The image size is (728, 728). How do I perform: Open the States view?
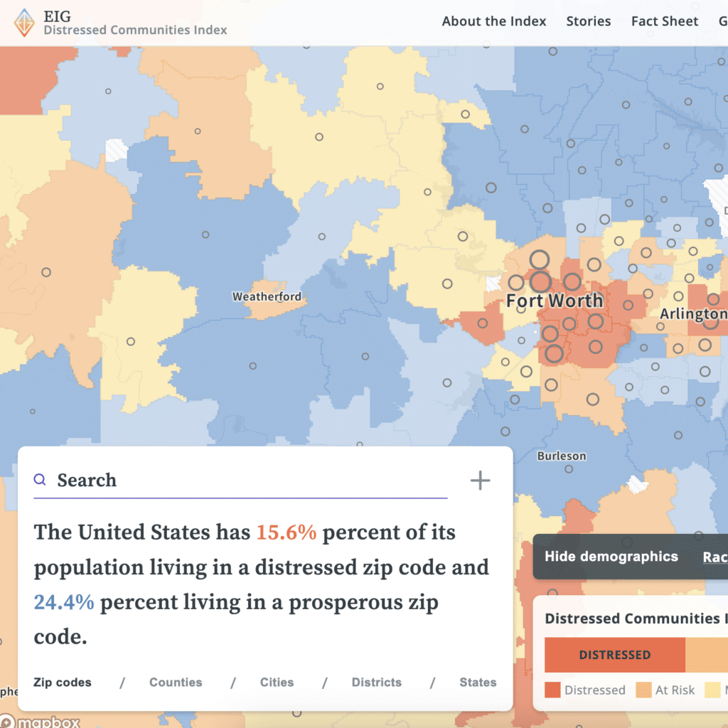[477, 682]
